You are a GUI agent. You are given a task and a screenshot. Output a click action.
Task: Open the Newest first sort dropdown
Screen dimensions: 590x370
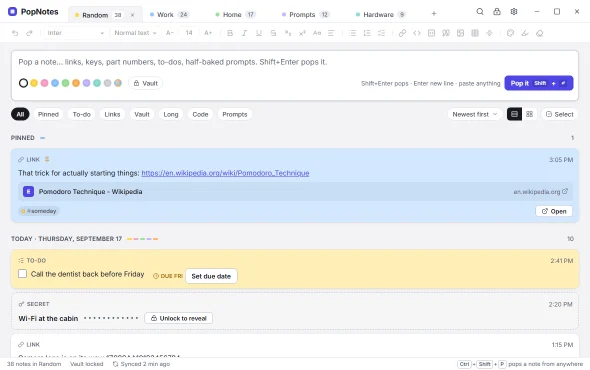(x=475, y=114)
